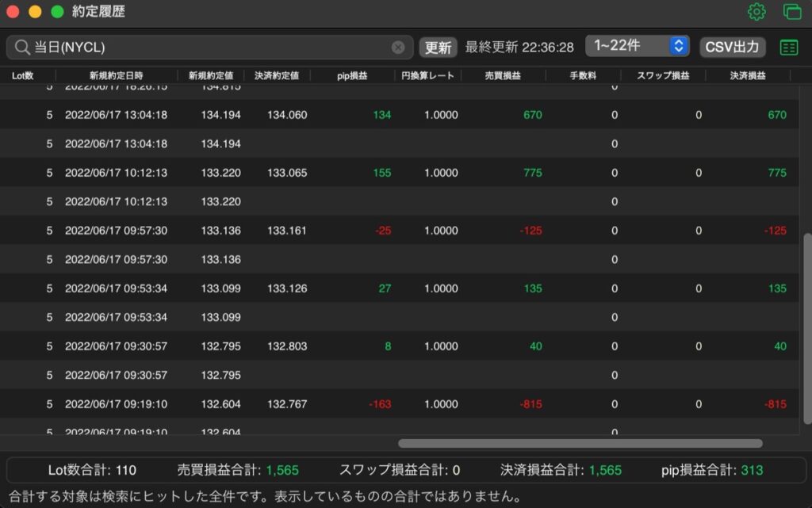Click the green pip value 27
The width and height of the screenshot is (812, 508).
coord(385,288)
